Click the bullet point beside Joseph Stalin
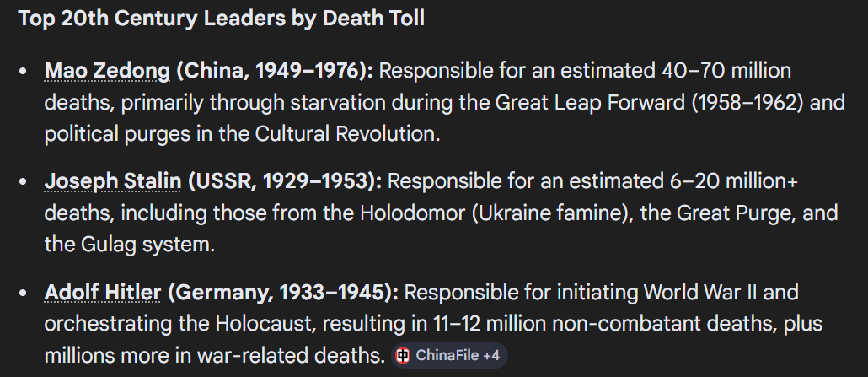The height and width of the screenshot is (377, 868). click(x=23, y=182)
